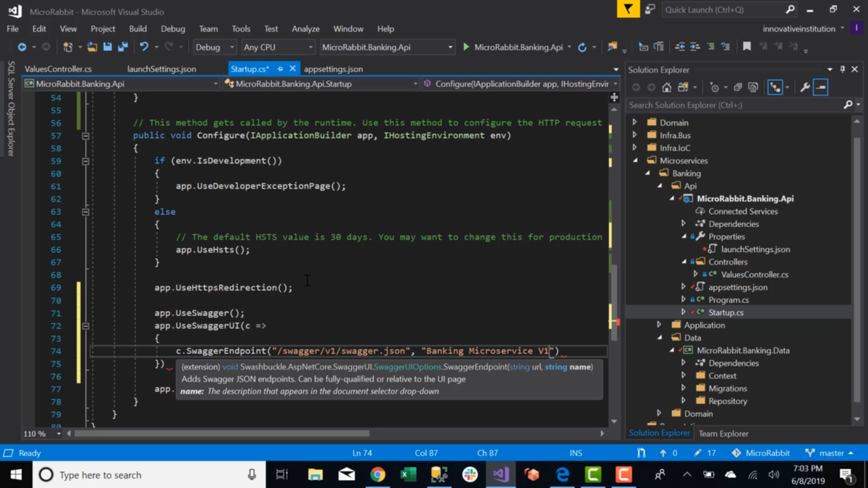Open Slack from the taskbar

tap(470, 475)
